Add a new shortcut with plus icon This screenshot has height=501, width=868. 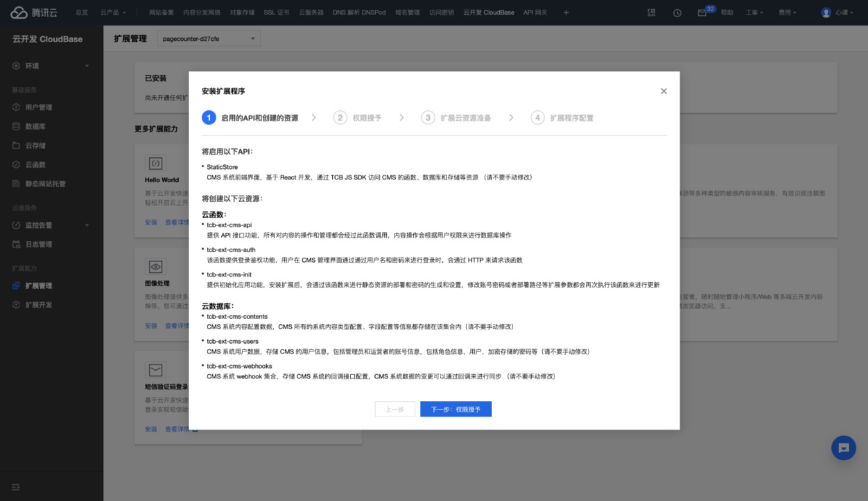pos(566,13)
